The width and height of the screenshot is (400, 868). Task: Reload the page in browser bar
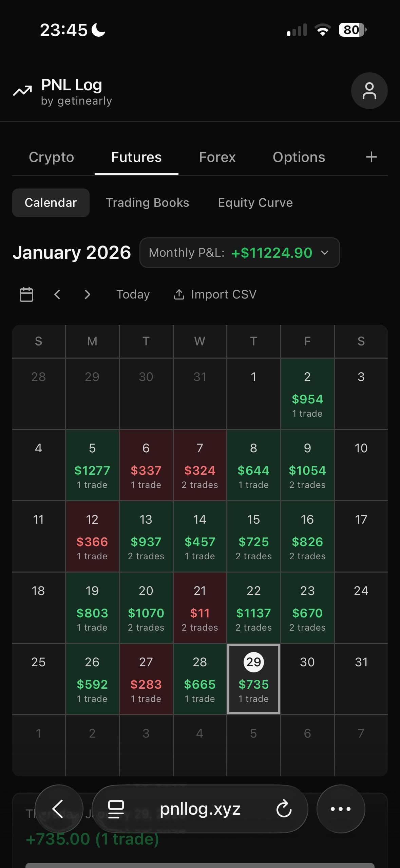(284, 809)
